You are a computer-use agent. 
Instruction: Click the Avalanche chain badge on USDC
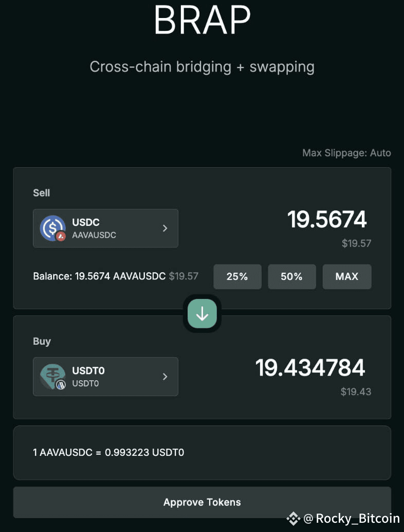point(61,237)
